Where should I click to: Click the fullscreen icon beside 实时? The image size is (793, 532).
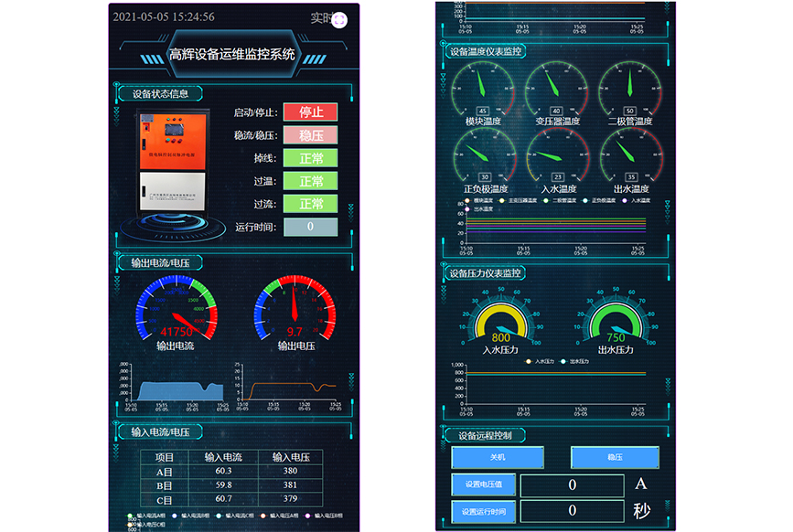tap(339, 18)
